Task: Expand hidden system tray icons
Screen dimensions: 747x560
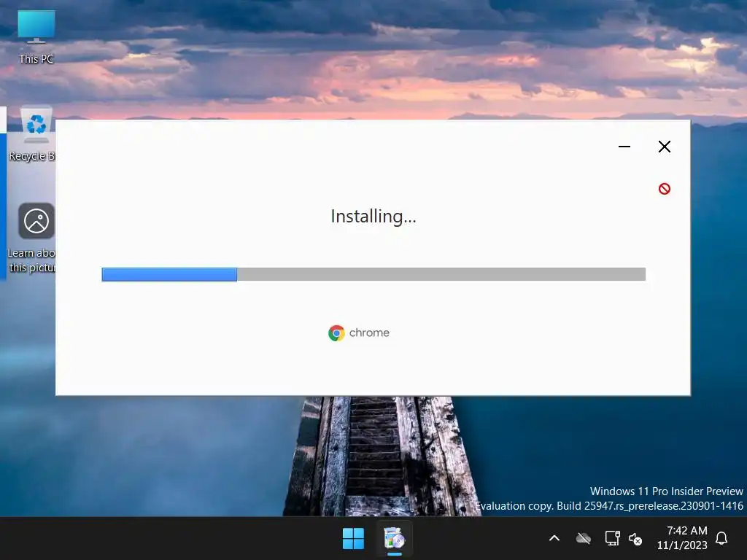Action: [554, 539]
